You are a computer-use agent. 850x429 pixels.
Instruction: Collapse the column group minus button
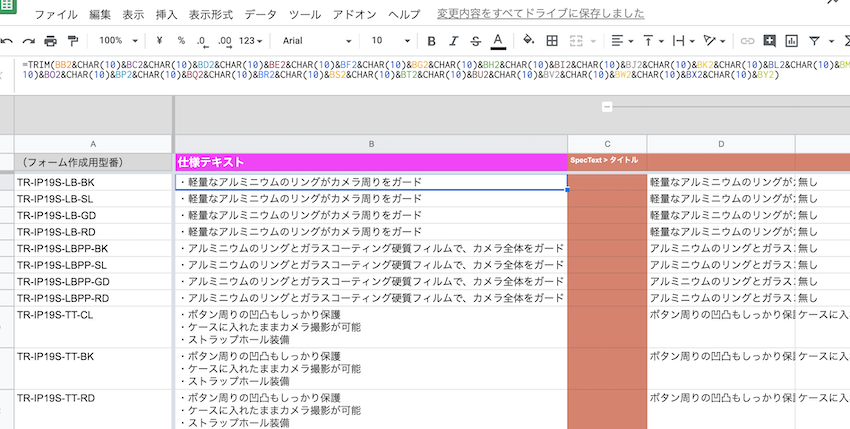point(606,107)
